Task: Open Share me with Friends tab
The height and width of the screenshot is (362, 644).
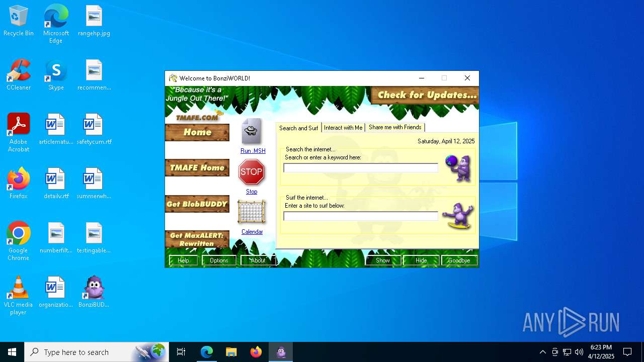Action: click(395, 127)
